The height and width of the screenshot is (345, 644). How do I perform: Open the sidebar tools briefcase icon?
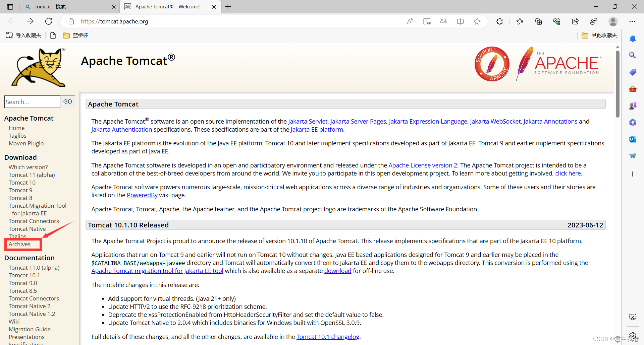tap(633, 89)
